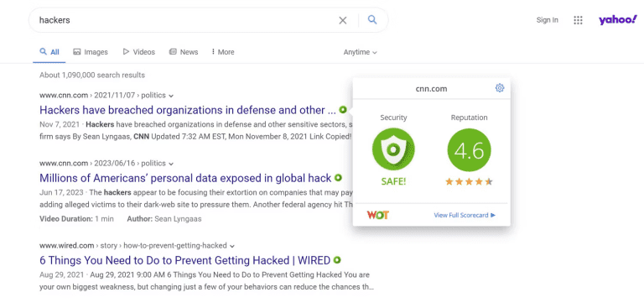Image resolution: width=644 pixels, height=303 pixels.
Task: Click the WOT logo in popup
Action: [x=377, y=215]
